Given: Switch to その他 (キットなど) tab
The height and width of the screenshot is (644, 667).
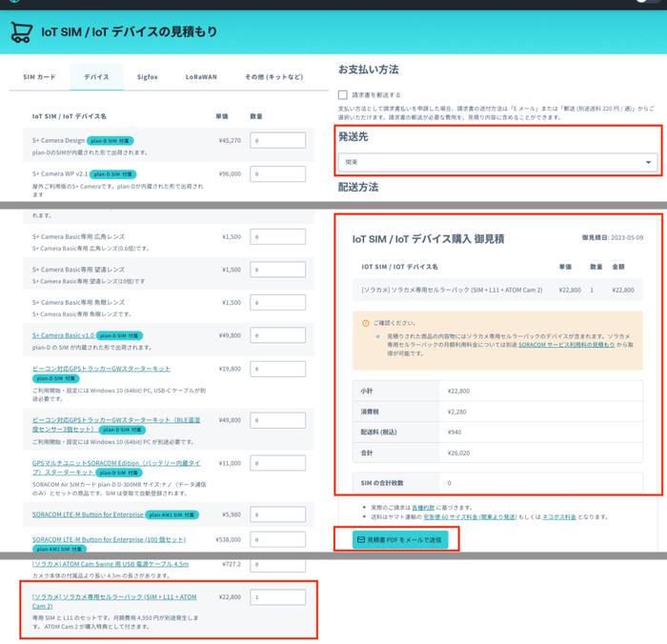Looking at the screenshot, I should point(274,77).
